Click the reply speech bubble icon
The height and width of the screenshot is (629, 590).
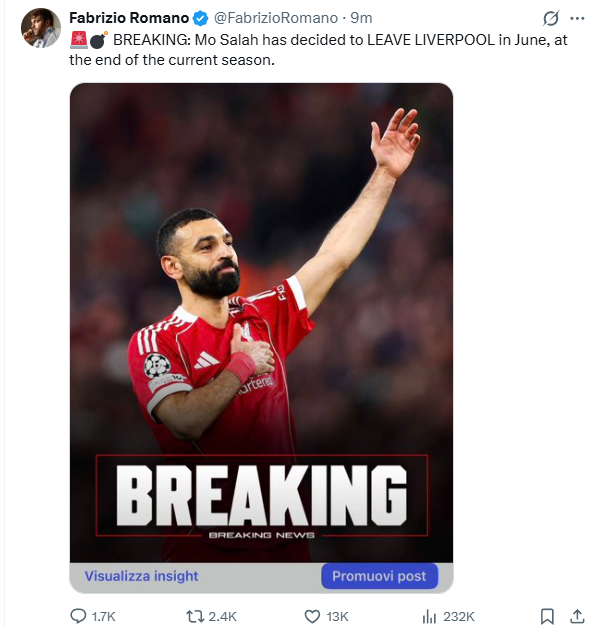point(78,616)
